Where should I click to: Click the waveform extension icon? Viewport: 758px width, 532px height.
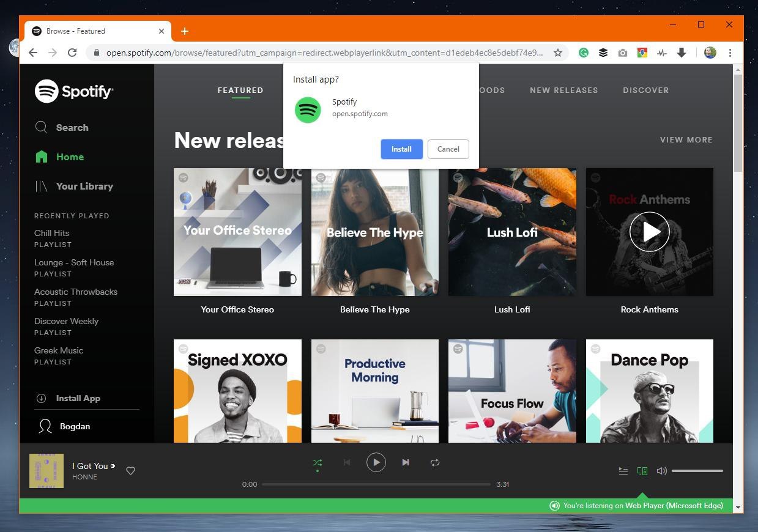pyautogui.click(x=662, y=53)
